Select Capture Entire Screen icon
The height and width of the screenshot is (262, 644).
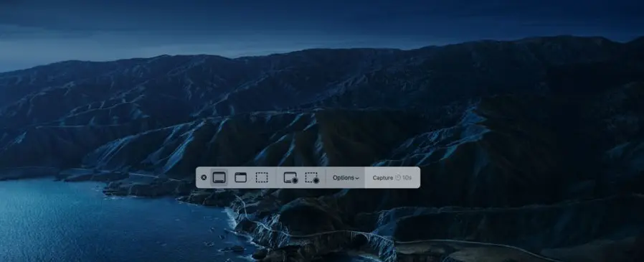pos(219,178)
